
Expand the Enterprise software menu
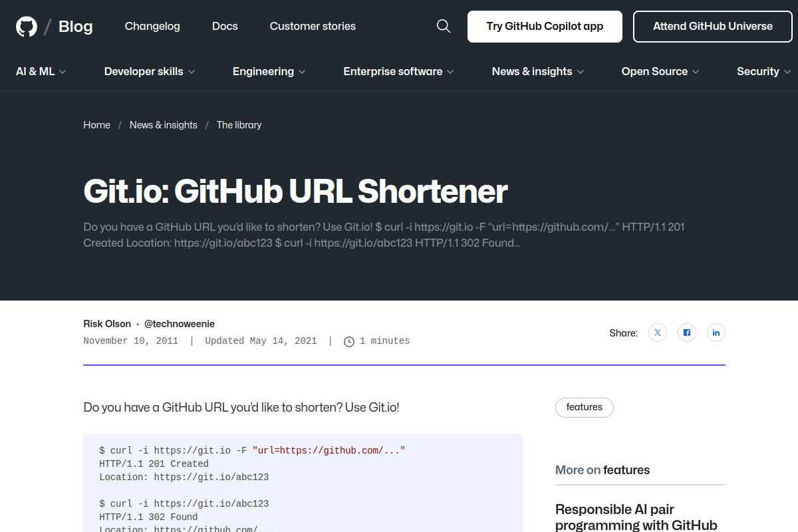click(x=398, y=71)
